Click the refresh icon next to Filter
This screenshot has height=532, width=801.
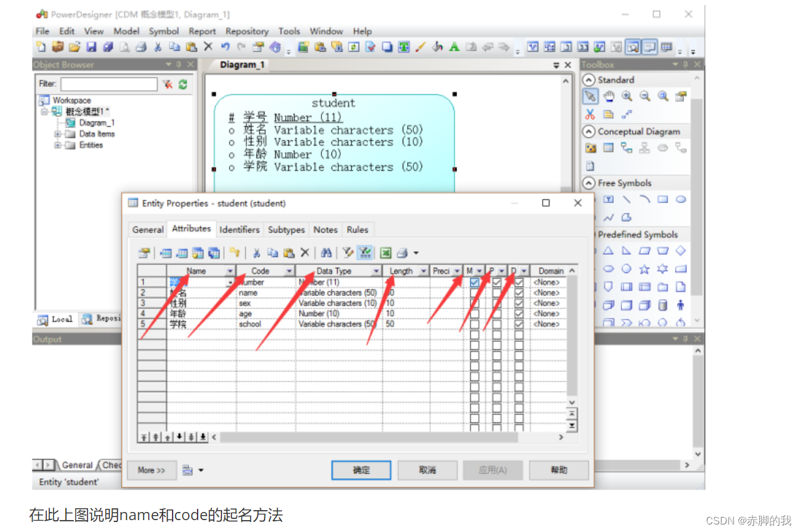[x=183, y=84]
